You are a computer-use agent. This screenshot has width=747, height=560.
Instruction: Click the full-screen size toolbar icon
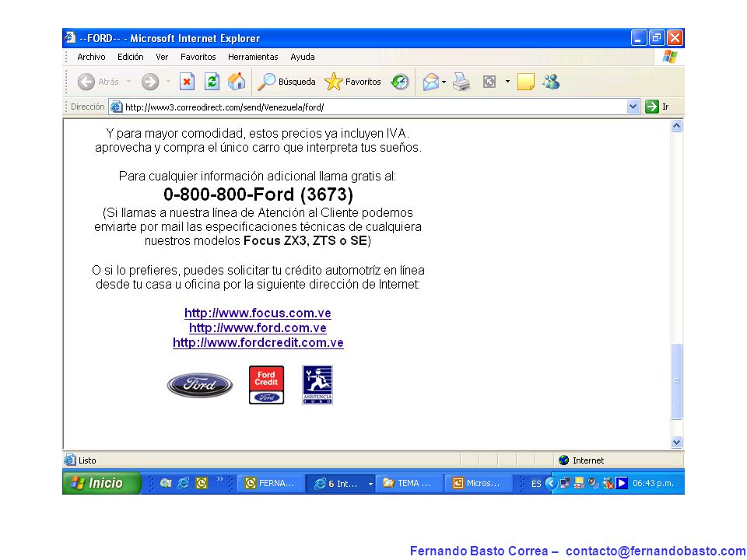[x=489, y=82]
